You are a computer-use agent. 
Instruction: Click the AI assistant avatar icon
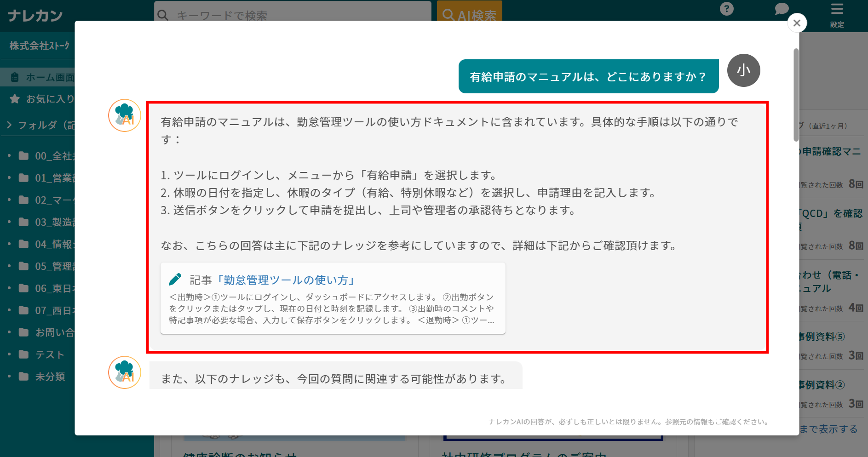pyautogui.click(x=124, y=115)
